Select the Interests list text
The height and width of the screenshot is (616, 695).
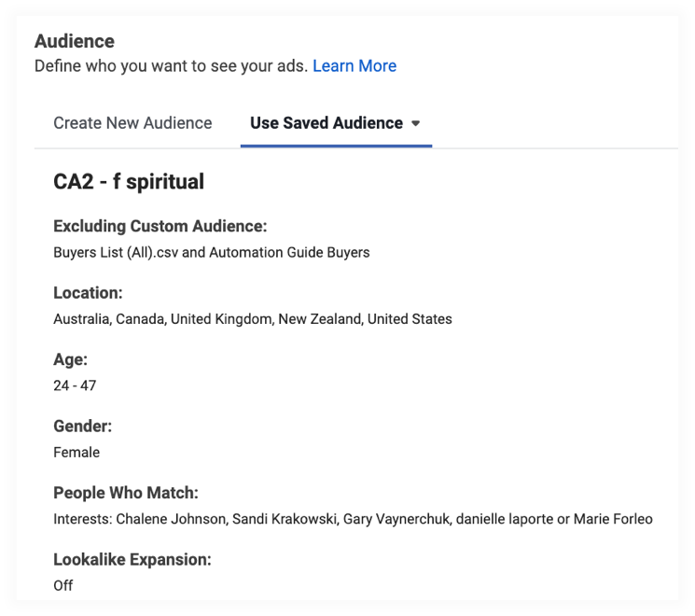click(x=353, y=519)
